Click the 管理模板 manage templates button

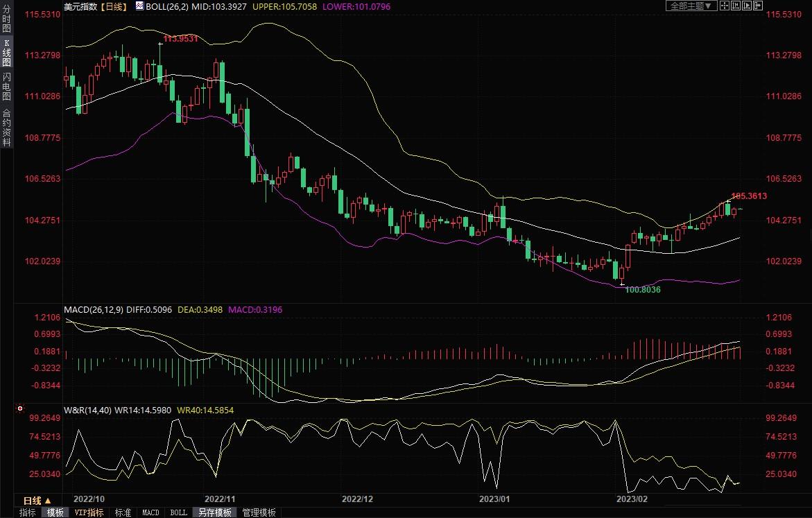click(259, 512)
